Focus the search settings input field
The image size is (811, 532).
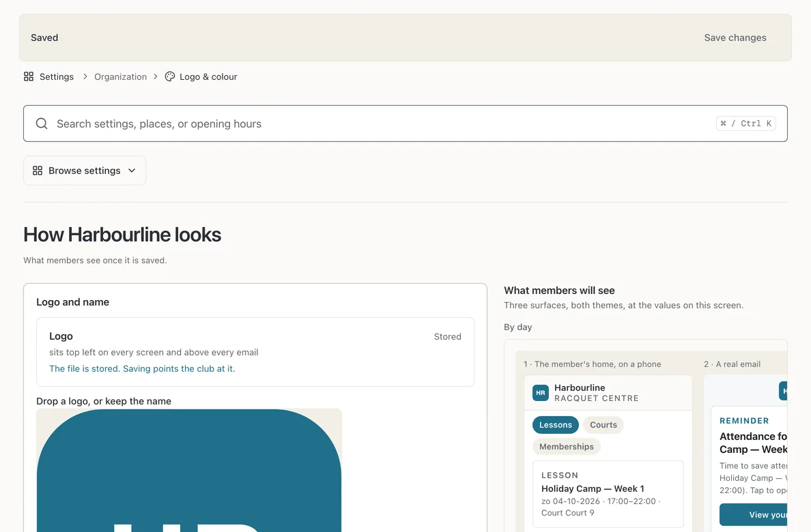click(x=405, y=123)
